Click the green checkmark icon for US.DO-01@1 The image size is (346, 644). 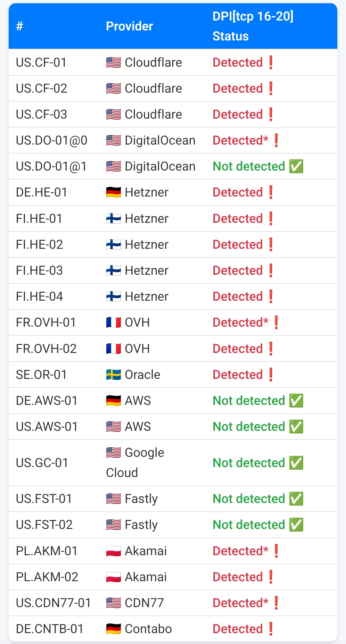pos(296,166)
